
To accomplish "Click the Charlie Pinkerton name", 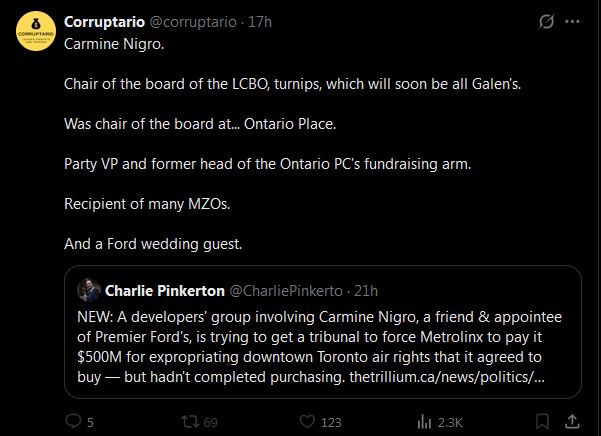I will pyautogui.click(x=165, y=290).
